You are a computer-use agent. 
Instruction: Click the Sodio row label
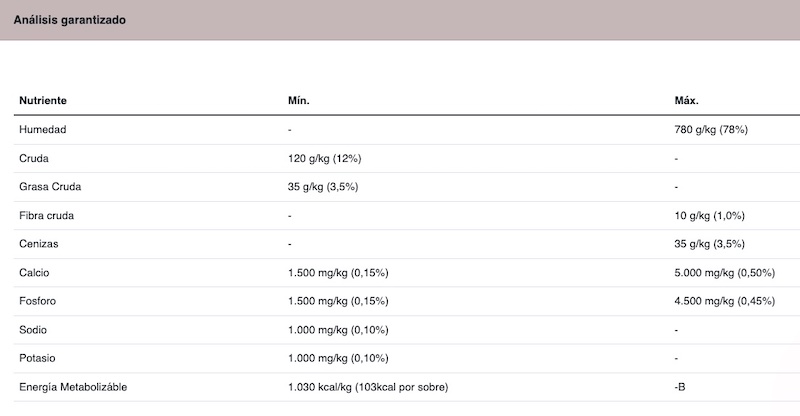pyautogui.click(x=33, y=330)
